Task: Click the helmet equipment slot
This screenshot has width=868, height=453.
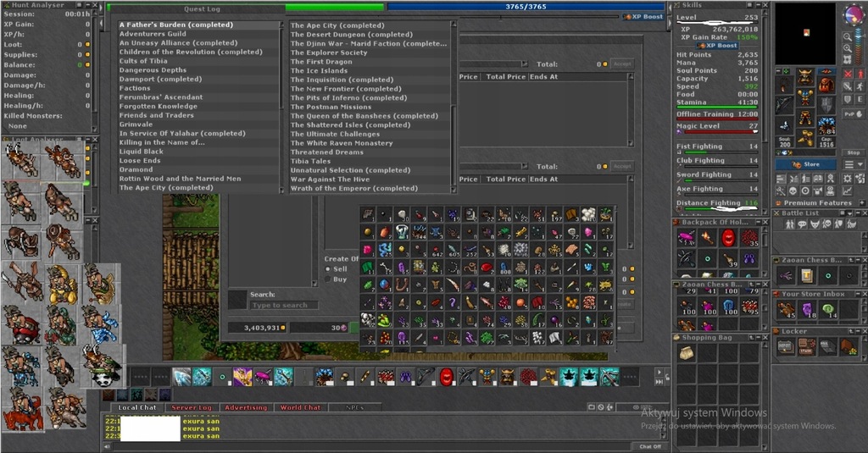Action: 805,78
